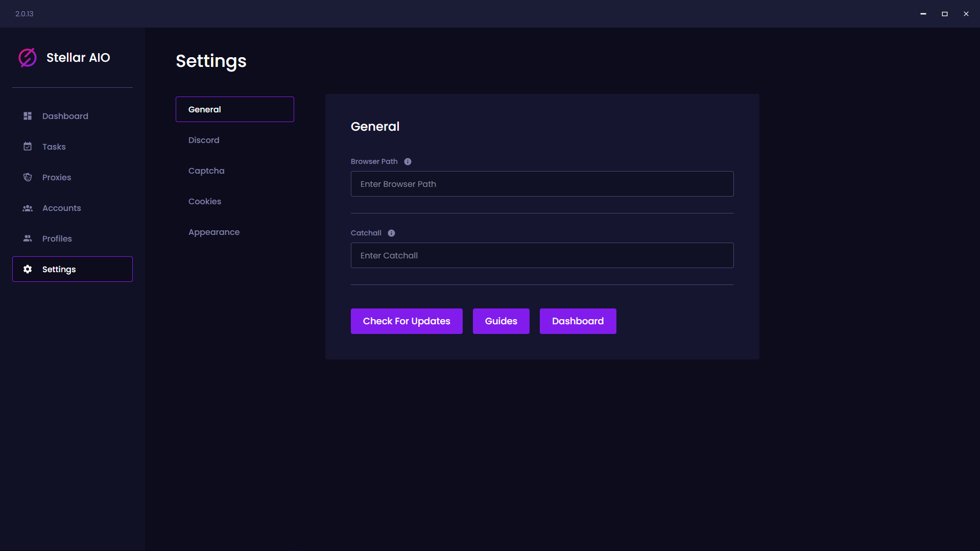Open the Discord settings tab
The image size is (980, 551).
[x=204, y=140]
